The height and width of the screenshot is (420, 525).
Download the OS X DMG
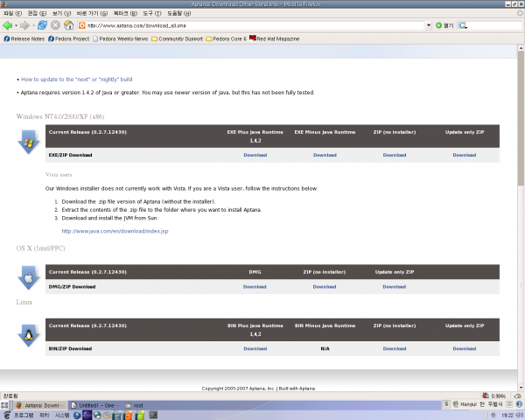tap(255, 287)
